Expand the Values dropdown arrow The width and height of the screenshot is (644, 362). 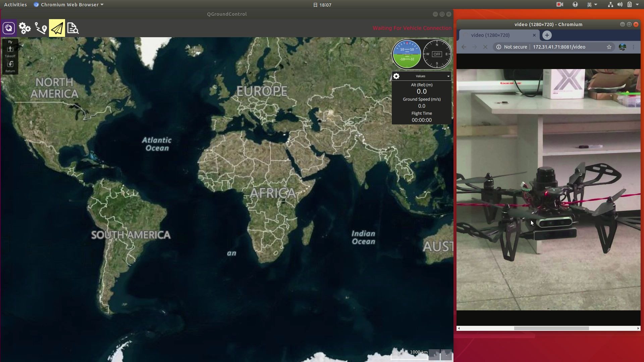point(448,76)
